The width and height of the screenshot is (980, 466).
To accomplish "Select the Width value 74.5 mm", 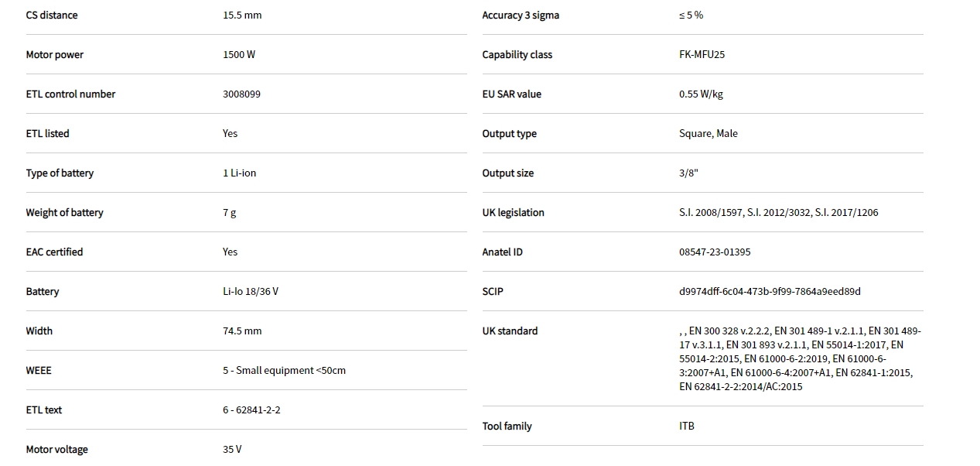I will 242,331.
